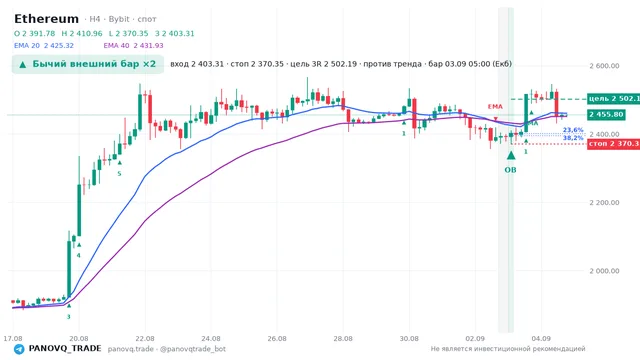Click the red stop label 'стоп 2 370.3'
Image resolution: width=640 pixels, height=360 pixels.
click(613, 144)
